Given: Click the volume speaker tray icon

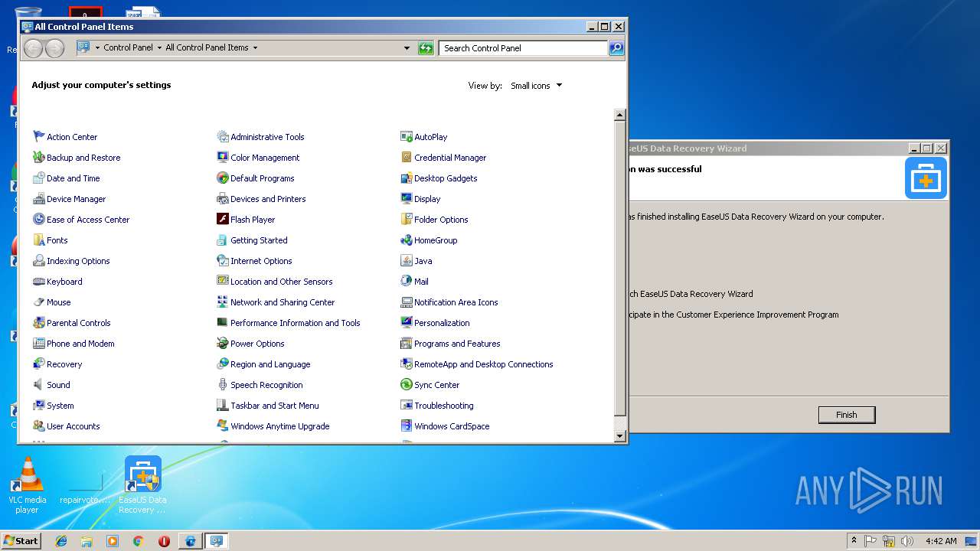Looking at the screenshot, I should coord(907,541).
